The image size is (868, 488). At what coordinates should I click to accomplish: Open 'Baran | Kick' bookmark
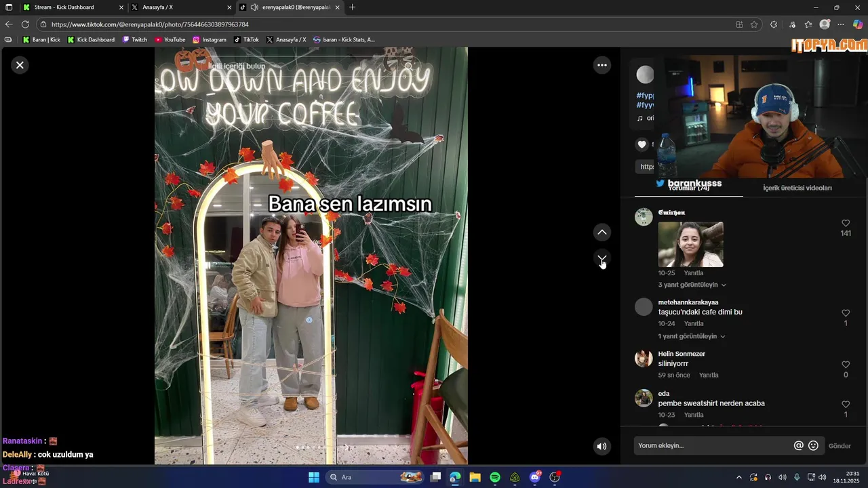coord(41,39)
